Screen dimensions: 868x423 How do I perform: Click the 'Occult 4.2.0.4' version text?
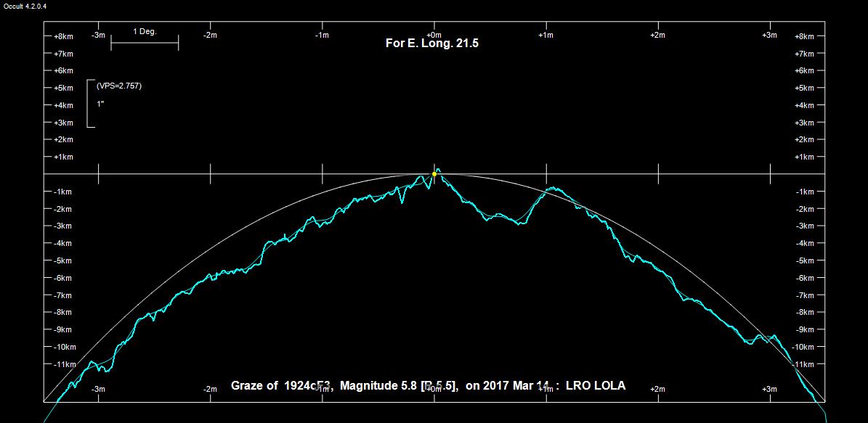(29, 6)
